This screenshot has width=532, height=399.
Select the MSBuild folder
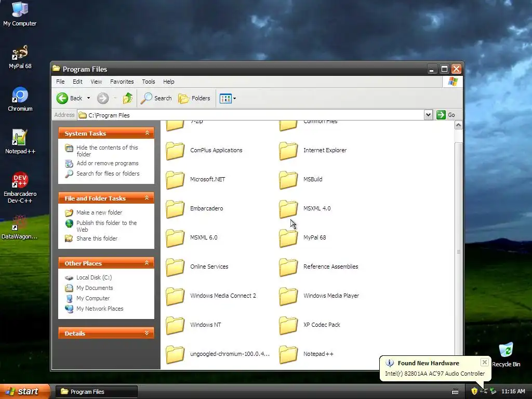click(300, 179)
